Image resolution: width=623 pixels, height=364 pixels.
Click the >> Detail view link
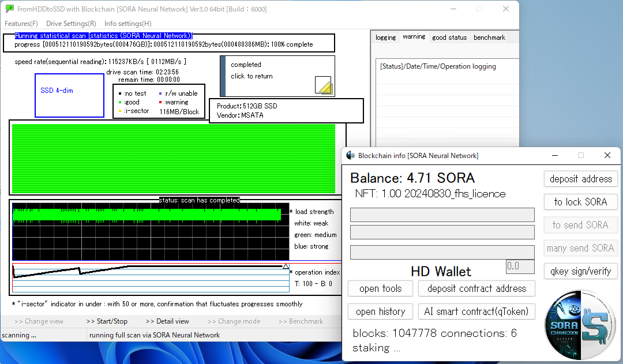167,321
